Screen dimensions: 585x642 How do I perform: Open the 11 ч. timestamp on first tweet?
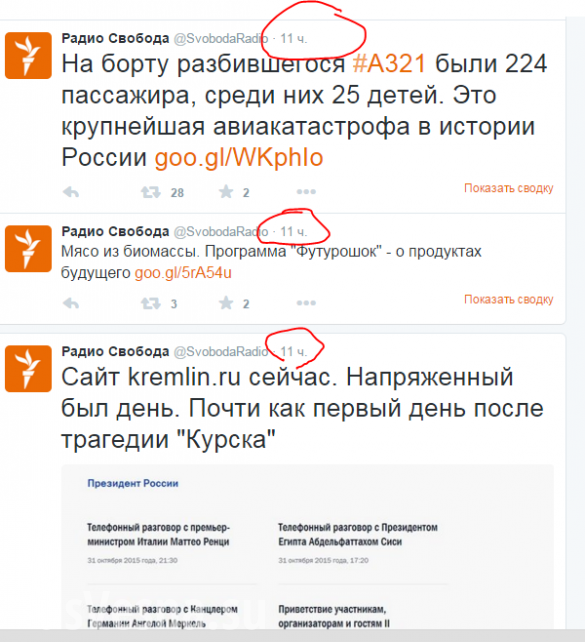[294, 38]
